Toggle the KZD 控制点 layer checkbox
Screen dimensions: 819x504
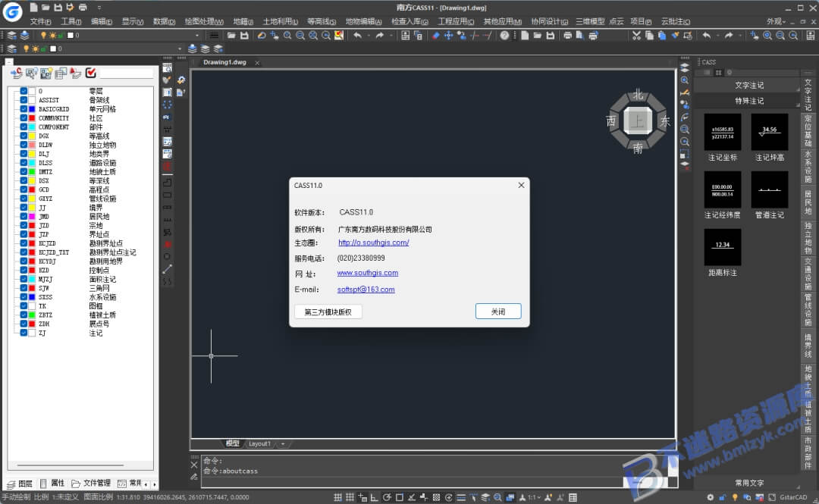click(x=24, y=270)
